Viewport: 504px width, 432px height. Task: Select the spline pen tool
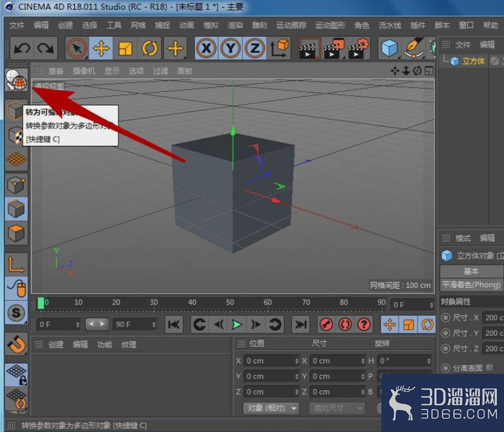(x=414, y=48)
